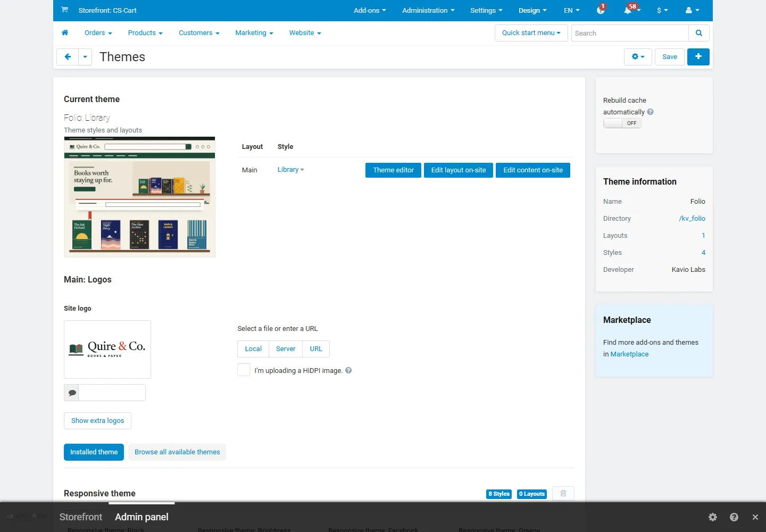This screenshot has height=532, width=766.
Task: Click the back arrow button
Action: [x=68, y=57]
